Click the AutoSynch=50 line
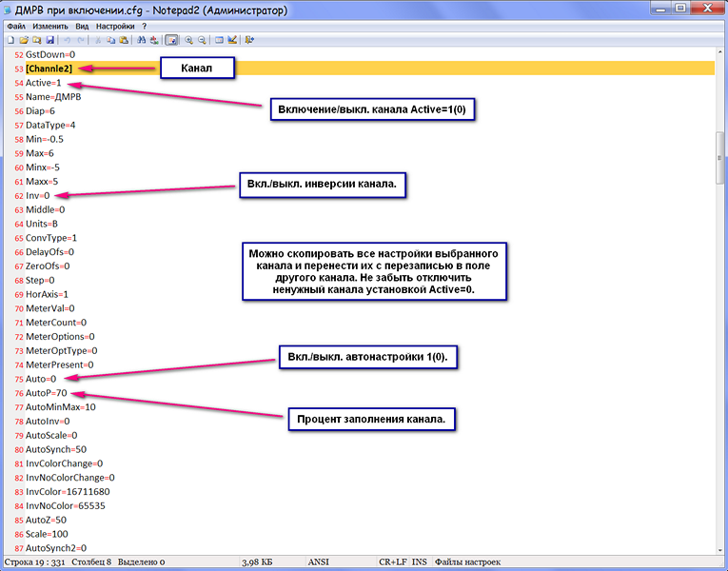The width and height of the screenshot is (728, 571). pos(56,449)
